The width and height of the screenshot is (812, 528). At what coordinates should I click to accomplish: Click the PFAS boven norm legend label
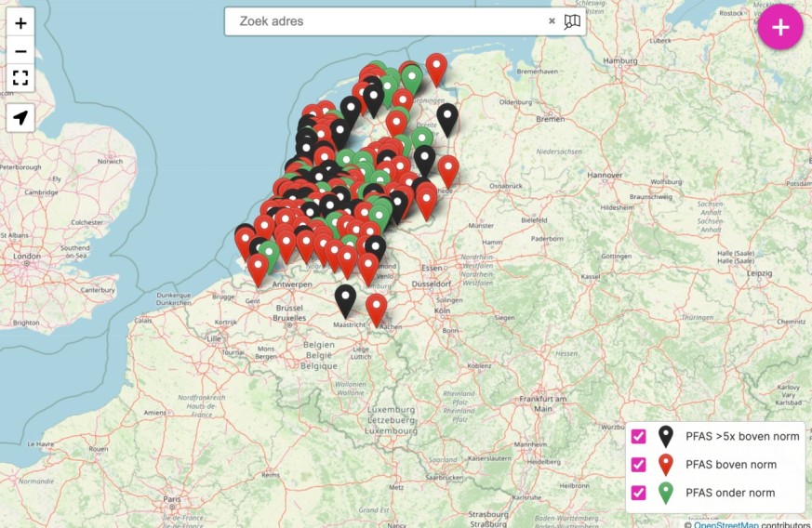[x=730, y=465]
